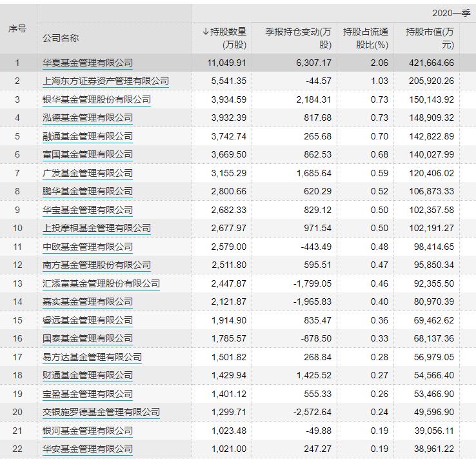Open 嘉实基金管理有限公司 link
This screenshot has width=476, height=459.
(x=88, y=301)
